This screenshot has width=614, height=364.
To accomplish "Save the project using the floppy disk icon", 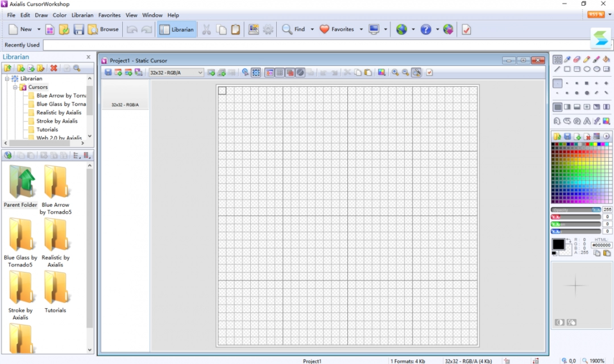I will point(78,30).
